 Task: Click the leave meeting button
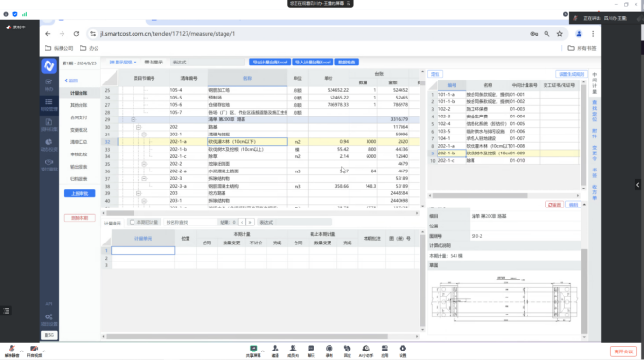tap(623, 351)
